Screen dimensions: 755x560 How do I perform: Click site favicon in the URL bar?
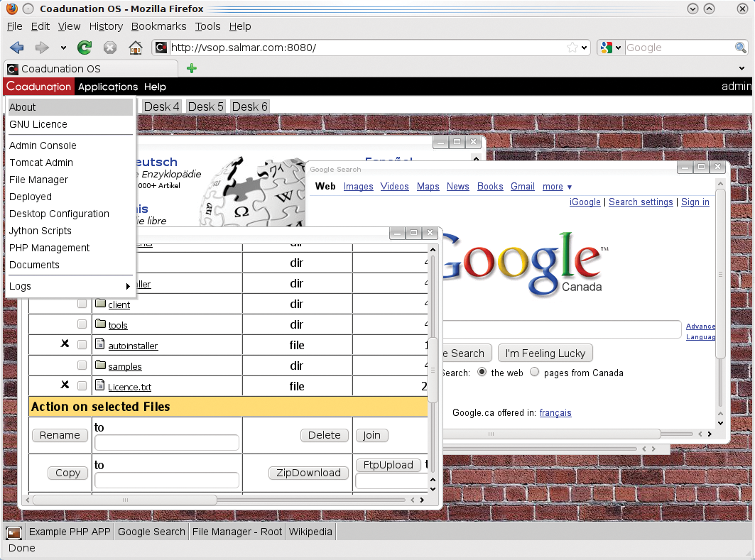[x=161, y=47]
